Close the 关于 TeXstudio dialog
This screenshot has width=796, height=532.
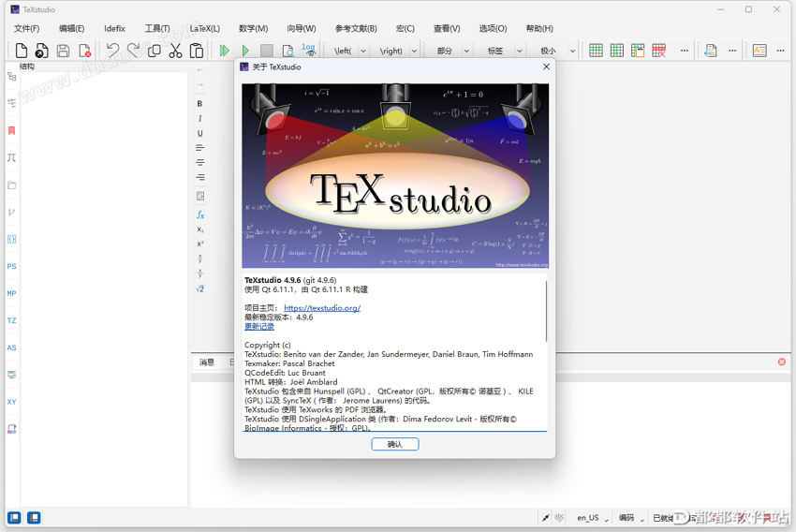(x=546, y=66)
